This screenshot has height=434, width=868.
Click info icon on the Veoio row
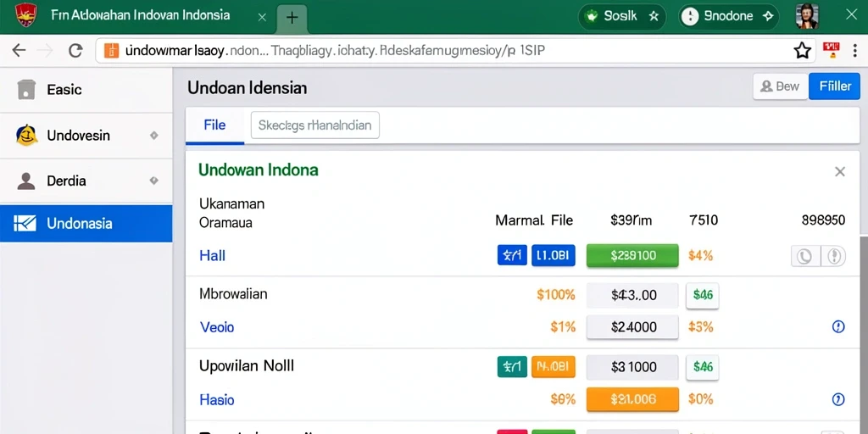(838, 326)
